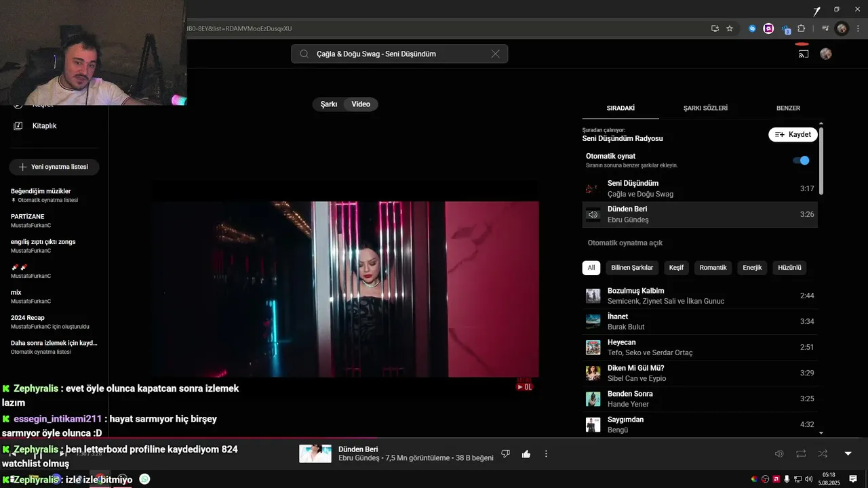Toggle repeat mode in player bar
868x488 pixels.
tap(801, 453)
